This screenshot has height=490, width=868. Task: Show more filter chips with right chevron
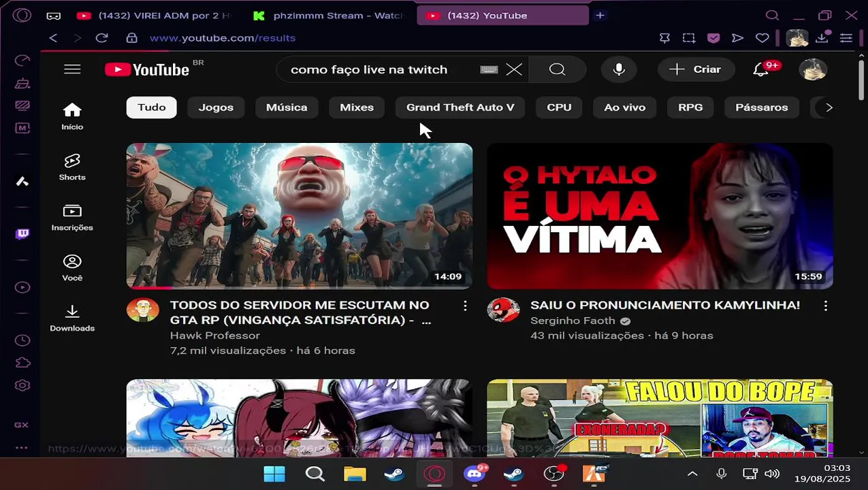click(829, 108)
